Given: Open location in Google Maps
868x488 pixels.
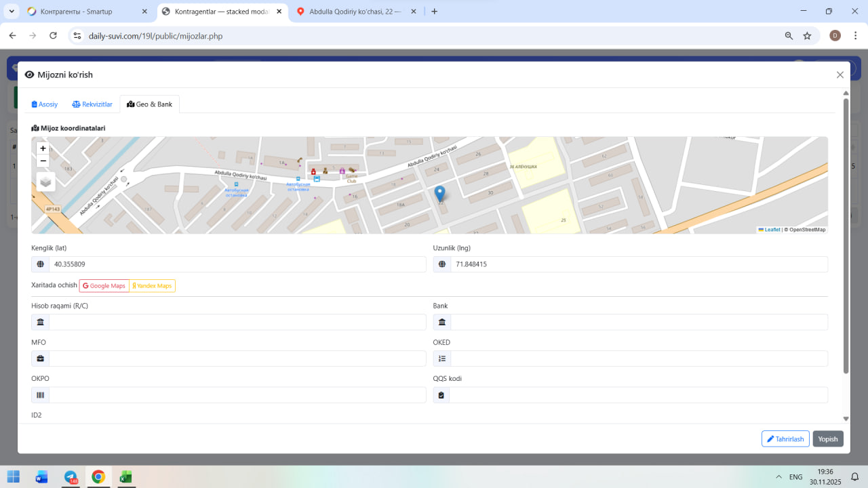Looking at the screenshot, I should pyautogui.click(x=104, y=286).
